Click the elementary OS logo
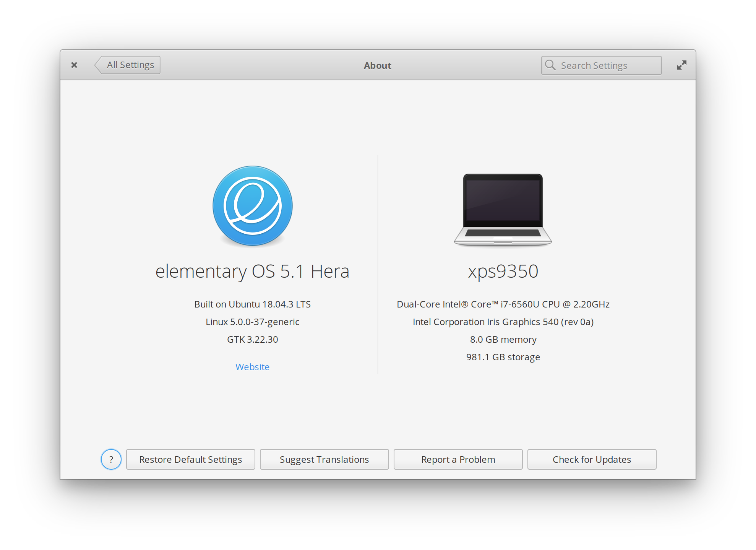 point(253,206)
